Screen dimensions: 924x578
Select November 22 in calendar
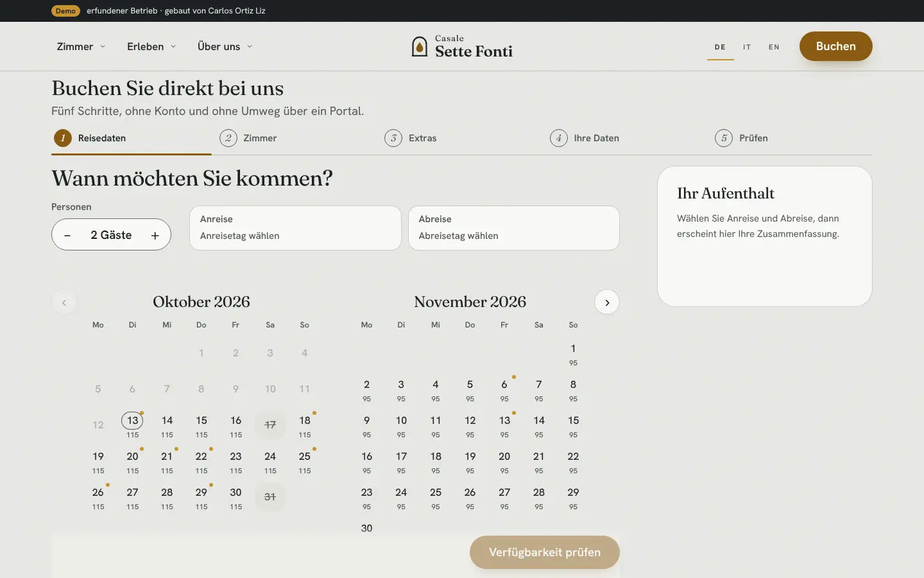[573, 461]
